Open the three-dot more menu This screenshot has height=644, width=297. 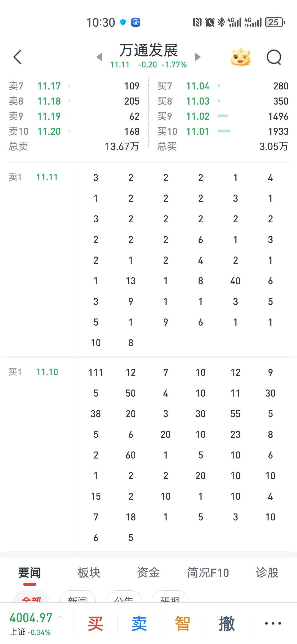point(273,623)
